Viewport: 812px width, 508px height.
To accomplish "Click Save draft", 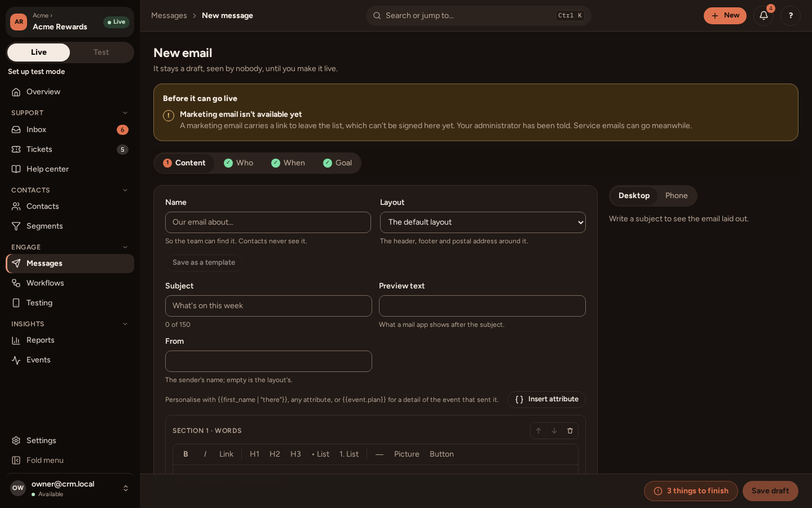I will point(770,491).
